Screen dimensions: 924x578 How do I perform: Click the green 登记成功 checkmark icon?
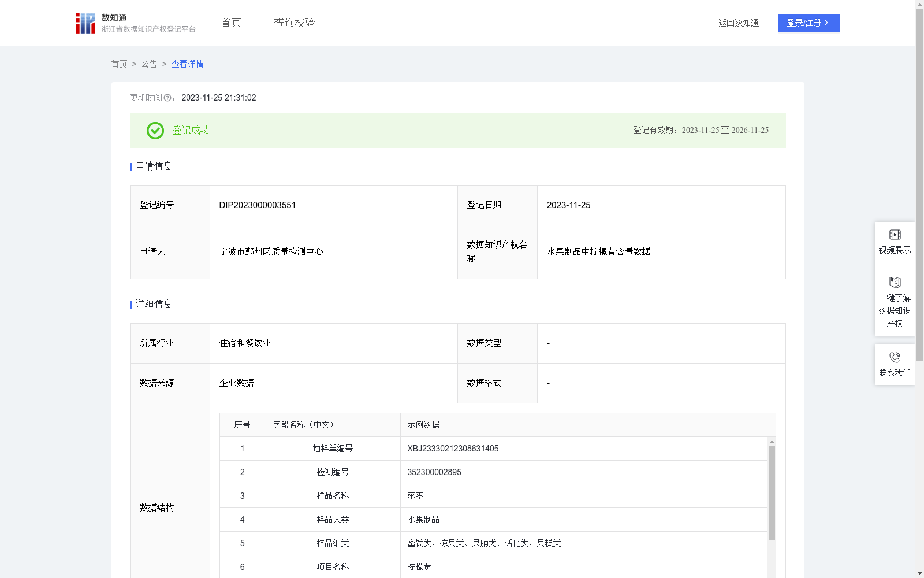(x=155, y=131)
